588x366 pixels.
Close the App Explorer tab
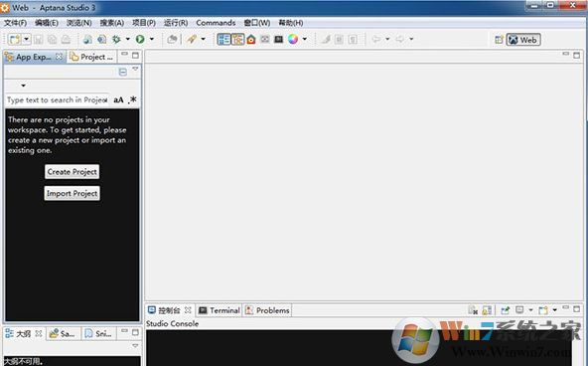tap(59, 57)
